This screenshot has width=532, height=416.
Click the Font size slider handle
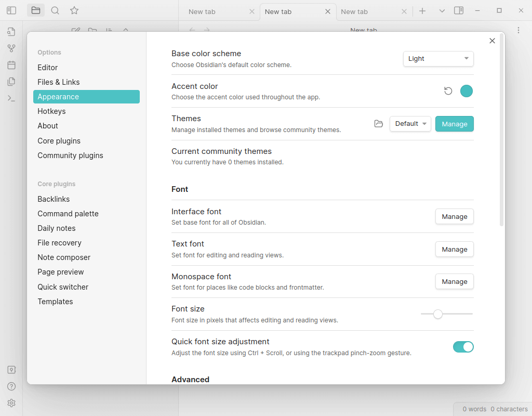click(438, 314)
